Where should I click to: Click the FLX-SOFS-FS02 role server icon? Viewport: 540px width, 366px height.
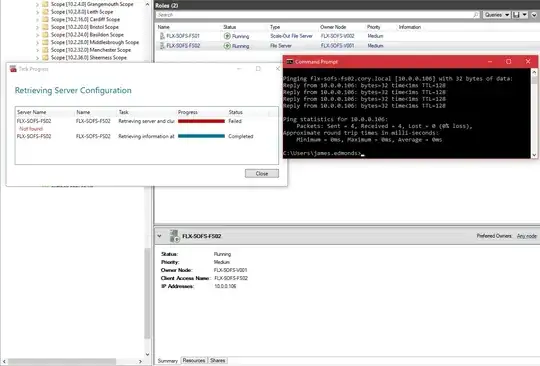pyautogui.click(x=162, y=45)
